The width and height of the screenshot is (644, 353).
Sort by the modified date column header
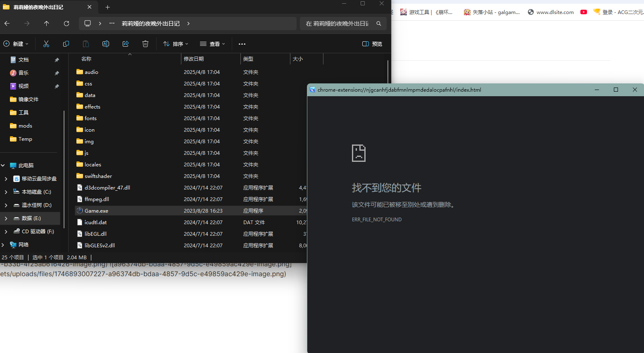click(194, 59)
